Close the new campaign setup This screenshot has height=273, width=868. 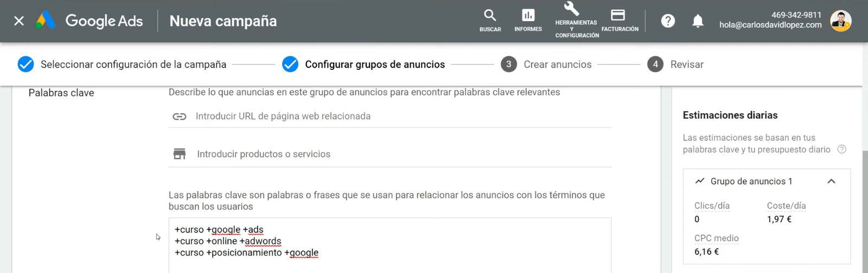pyautogui.click(x=19, y=21)
